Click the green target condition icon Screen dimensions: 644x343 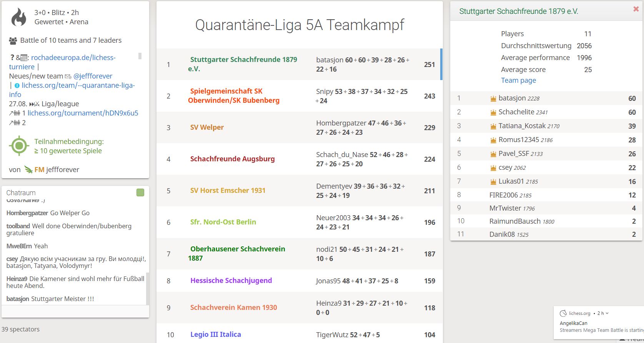(19, 146)
